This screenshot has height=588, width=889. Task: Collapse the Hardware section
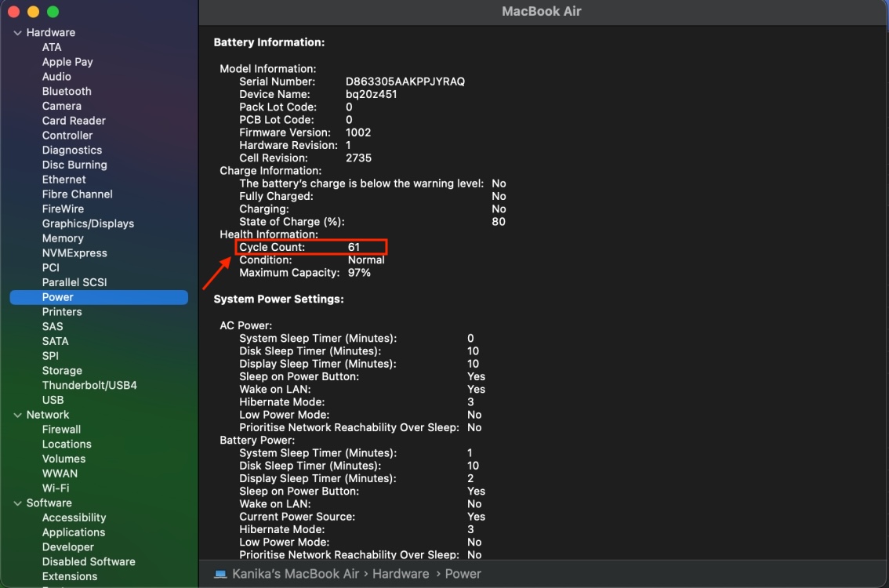pos(17,32)
